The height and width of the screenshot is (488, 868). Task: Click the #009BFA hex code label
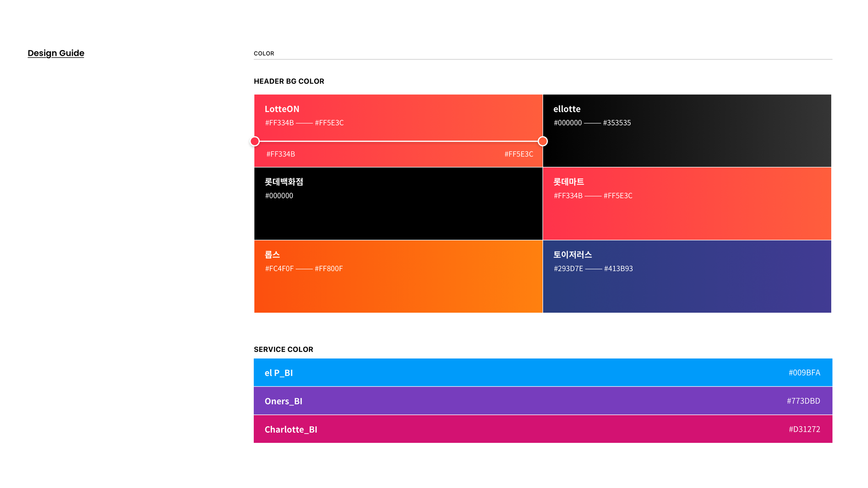(804, 372)
